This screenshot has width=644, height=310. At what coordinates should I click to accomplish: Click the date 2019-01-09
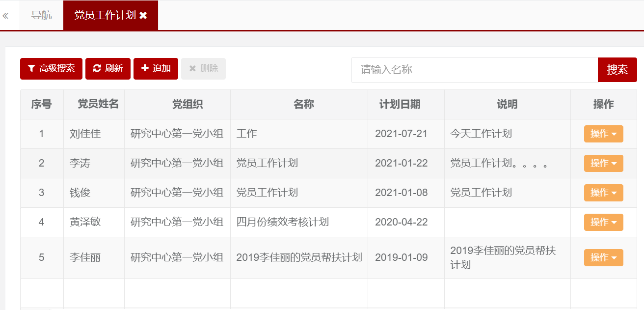pos(402,257)
